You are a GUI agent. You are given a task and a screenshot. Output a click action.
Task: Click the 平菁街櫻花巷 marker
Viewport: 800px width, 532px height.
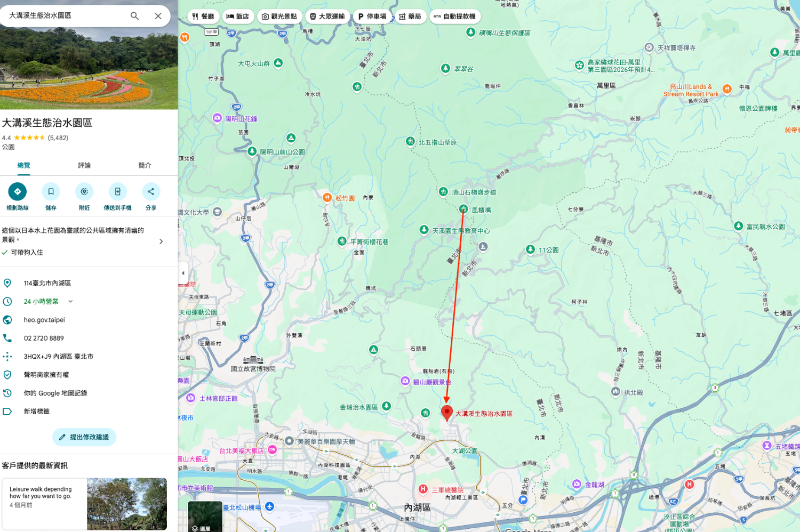click(x=342, y=241)
